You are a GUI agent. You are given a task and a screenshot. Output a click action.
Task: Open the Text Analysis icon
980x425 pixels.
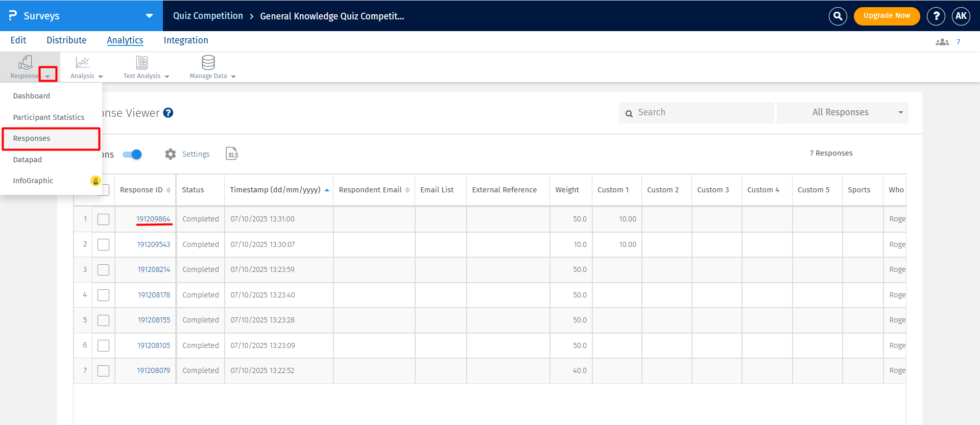pyautogui.click(x=142, y=62)
